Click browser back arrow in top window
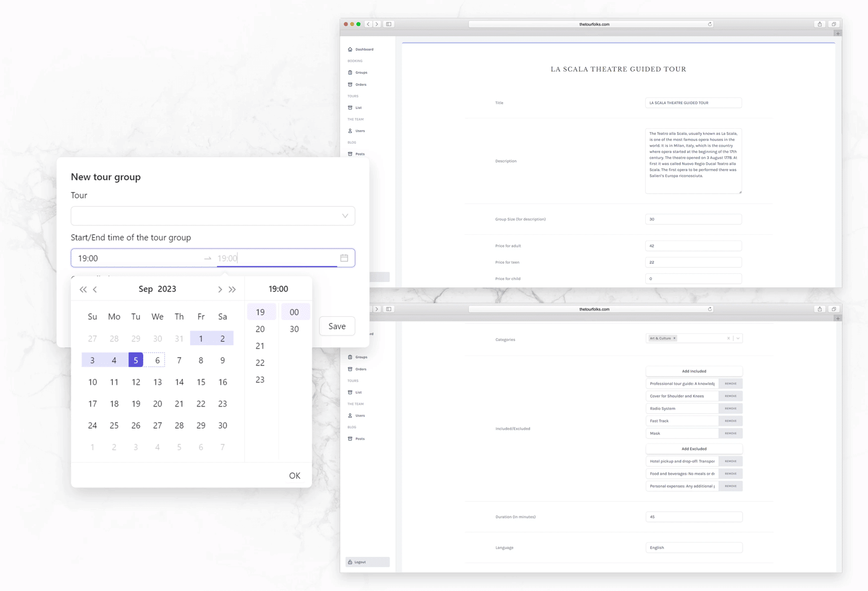Screen dimensions: 868x591 (x=368, y=24)
